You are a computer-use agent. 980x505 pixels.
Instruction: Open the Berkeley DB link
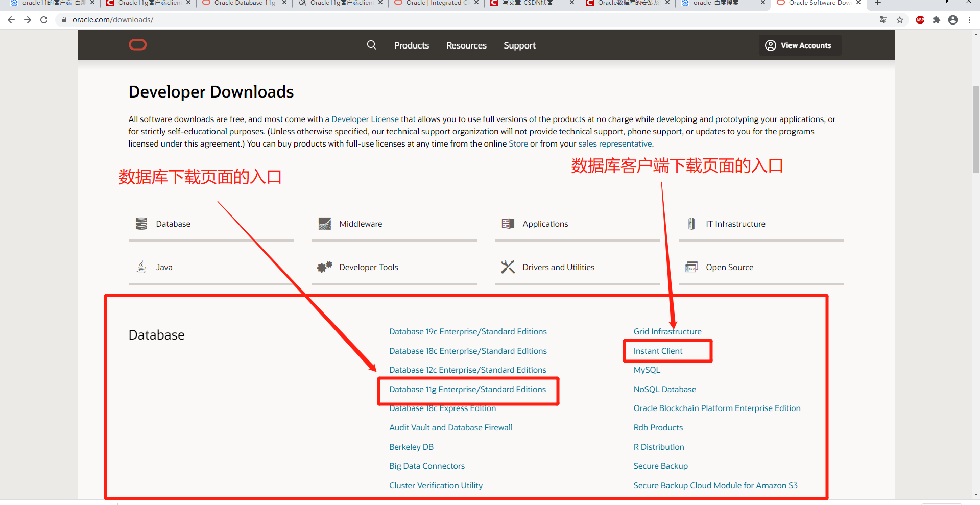click(411, 447)
